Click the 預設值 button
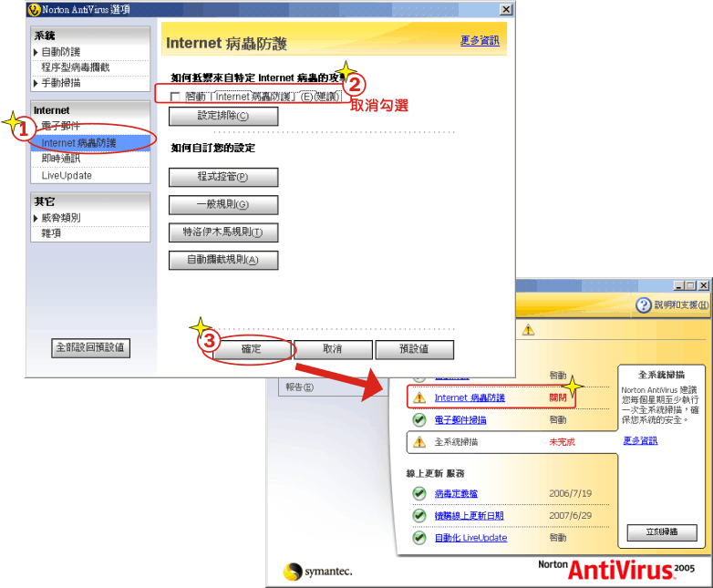 (x=414, y=349)
